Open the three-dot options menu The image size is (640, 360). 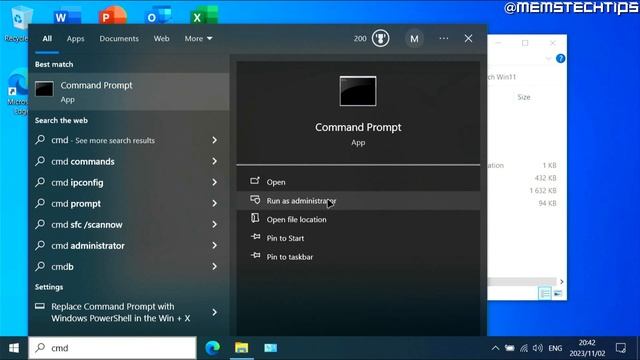click(x=444, y=38)
